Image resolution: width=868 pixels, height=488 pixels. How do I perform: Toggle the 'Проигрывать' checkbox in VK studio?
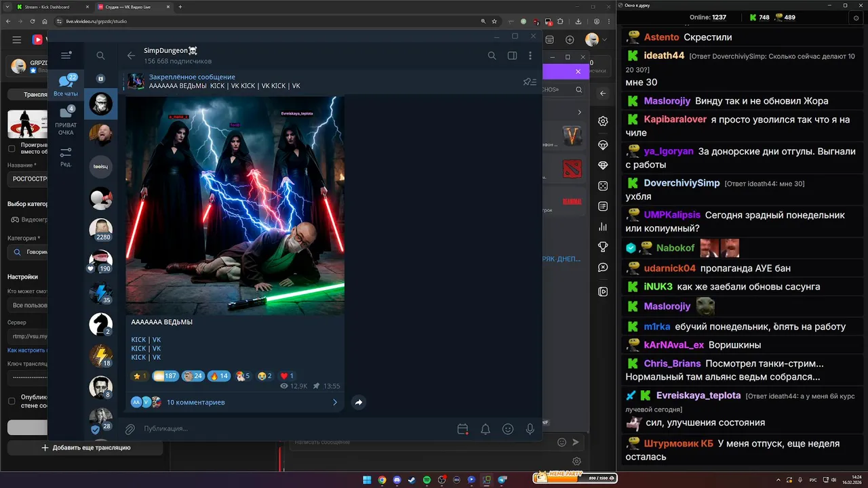(x=12, y=148)
